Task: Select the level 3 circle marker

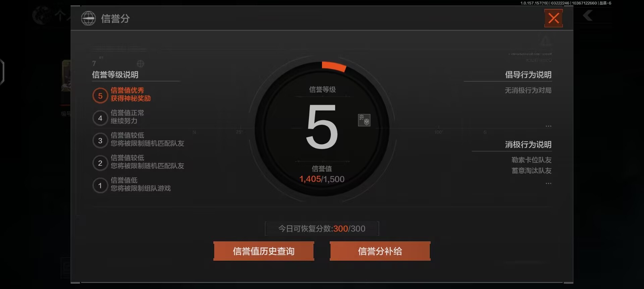Action: [x=100, y=141]
